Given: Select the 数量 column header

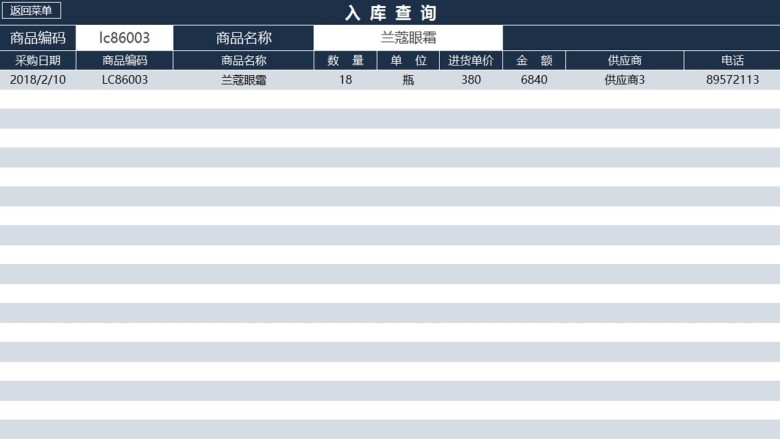Looking at the screenshot, I should 345,60.
